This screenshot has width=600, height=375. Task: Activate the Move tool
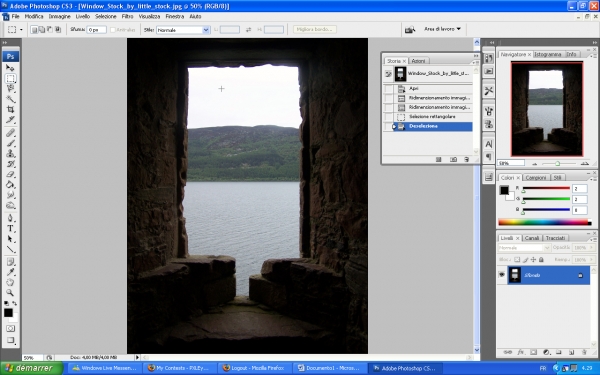point(10,68)
